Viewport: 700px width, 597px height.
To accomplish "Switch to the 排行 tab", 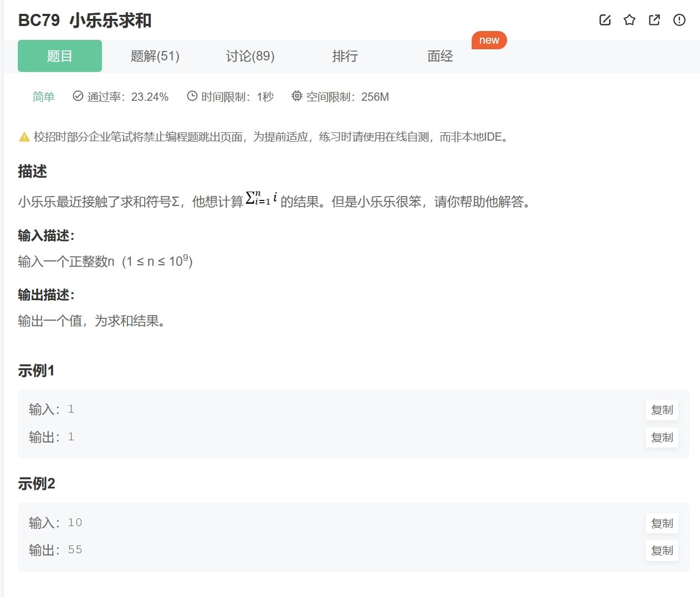I will point(345,56).
